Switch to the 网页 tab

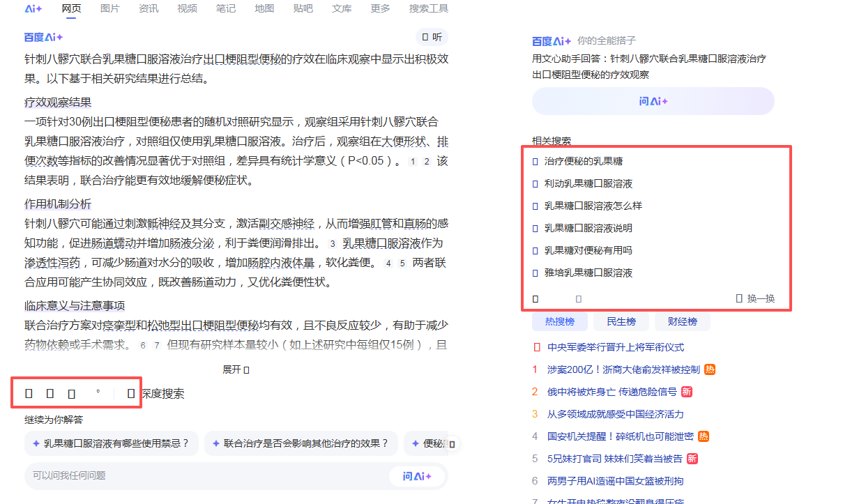(71, 8)
